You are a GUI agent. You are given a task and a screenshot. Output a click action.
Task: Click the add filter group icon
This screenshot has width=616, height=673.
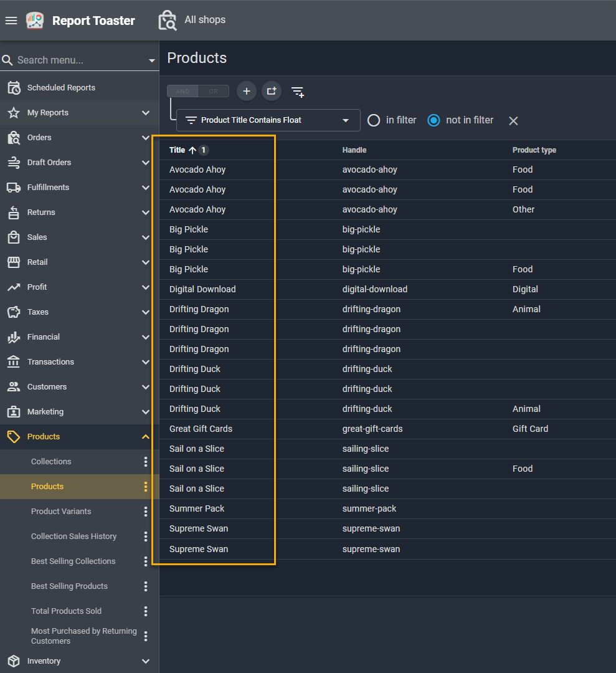(272, 92)
